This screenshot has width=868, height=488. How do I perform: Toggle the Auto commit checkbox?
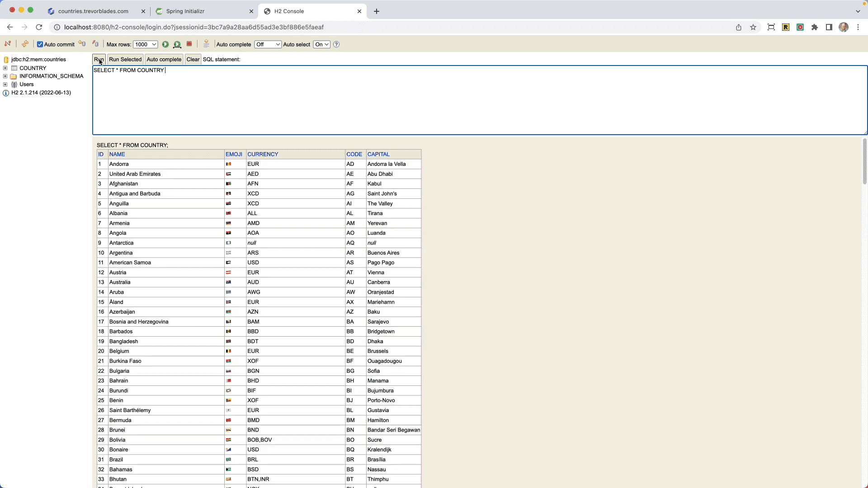point(40,44)
